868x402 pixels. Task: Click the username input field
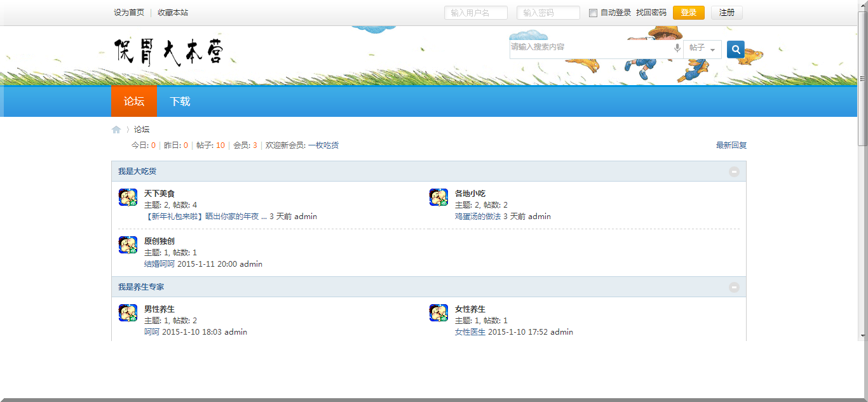tap(475, 13)
